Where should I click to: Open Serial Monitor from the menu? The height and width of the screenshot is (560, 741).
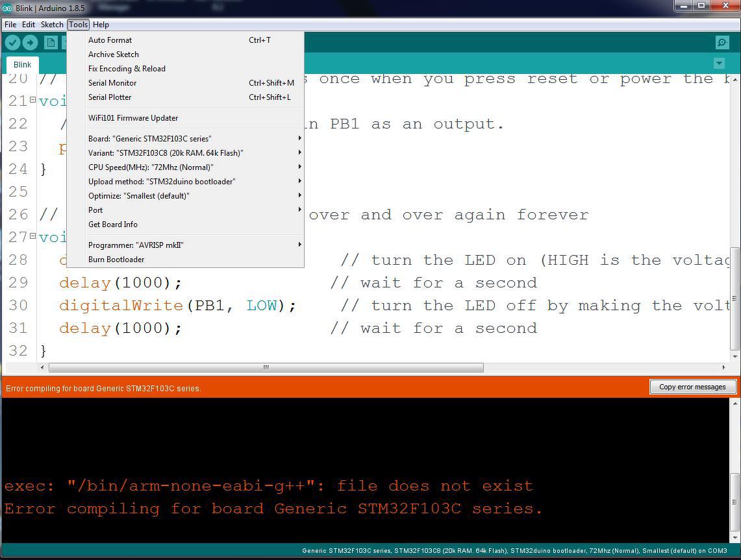tap(185, 82)
